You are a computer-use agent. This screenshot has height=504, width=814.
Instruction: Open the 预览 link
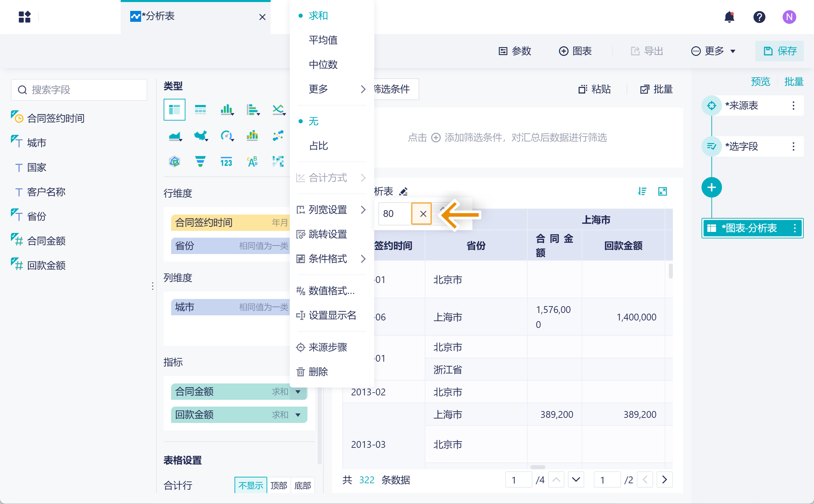pyautogui.click(x=760, y=82)
